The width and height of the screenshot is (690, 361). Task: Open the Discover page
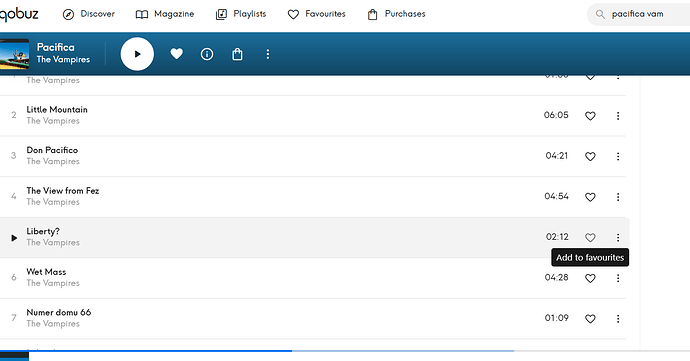point(88,14)
